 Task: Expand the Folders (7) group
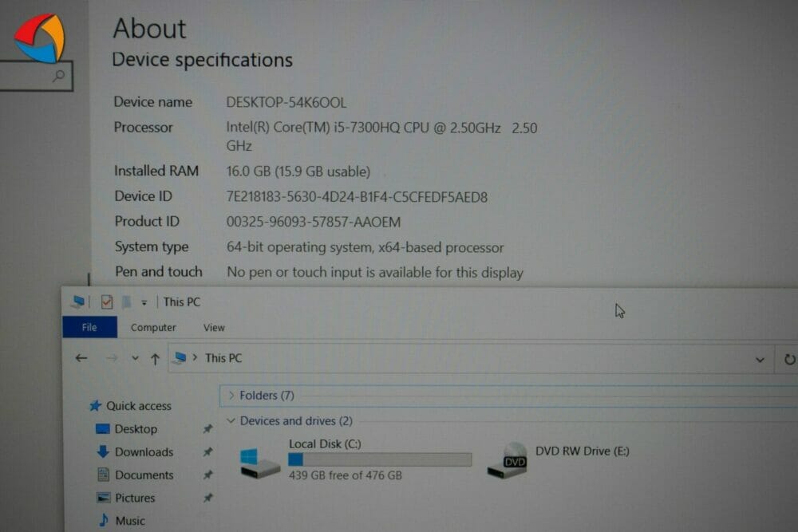coord(231,395)
